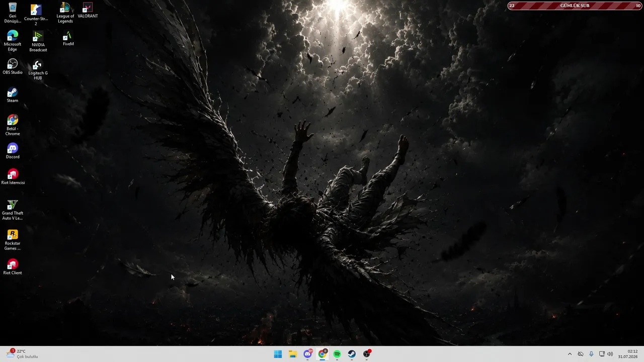Screen dimensions: 644x362
Task: Select the Grand Theft Auto V desktop shortcut
Action: [x=13, y=210]
